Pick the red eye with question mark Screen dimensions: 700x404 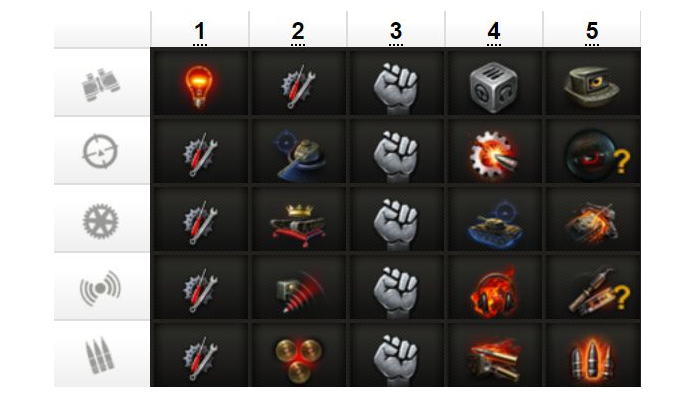pos(597,154)
